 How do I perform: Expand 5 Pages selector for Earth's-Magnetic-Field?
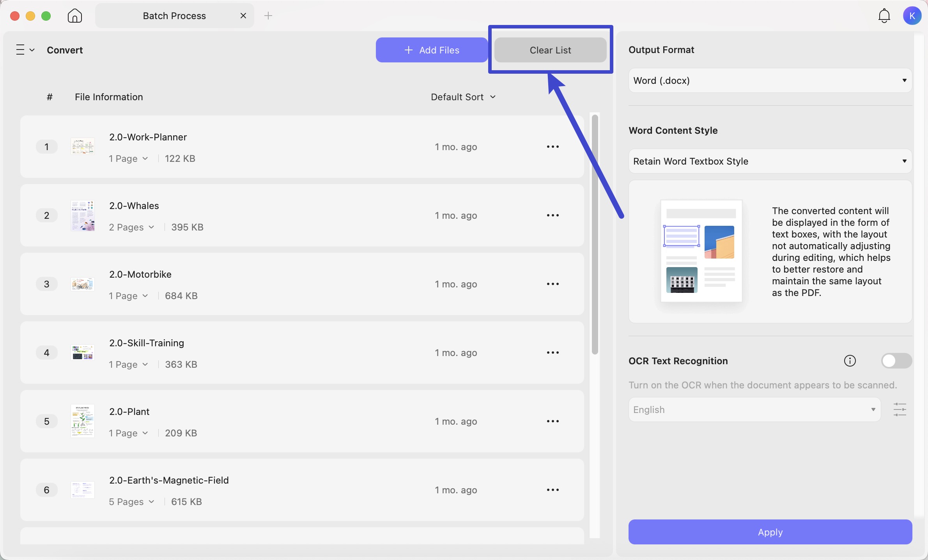coord(131,502)
